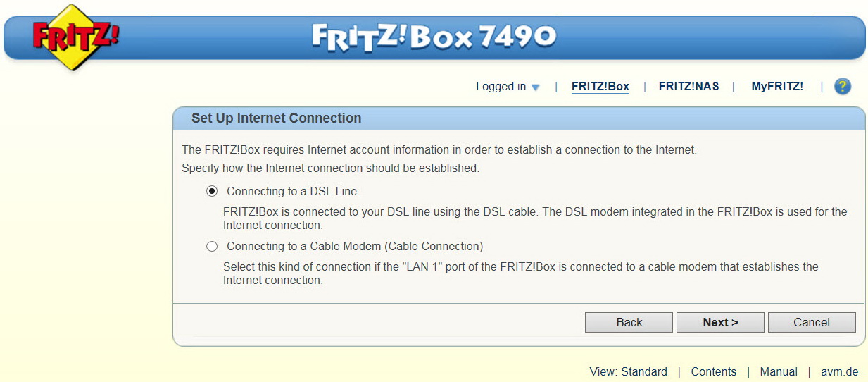Open the Contents link

pos(713,371)
